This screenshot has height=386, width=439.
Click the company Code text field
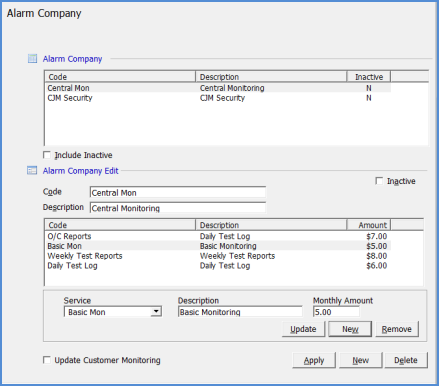pos(178,192)
